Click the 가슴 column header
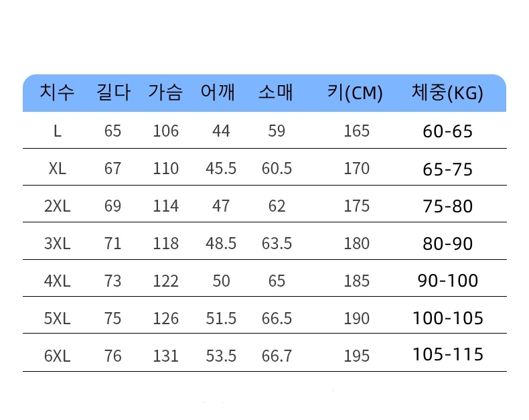529x420 pixels. click(165, 92)
